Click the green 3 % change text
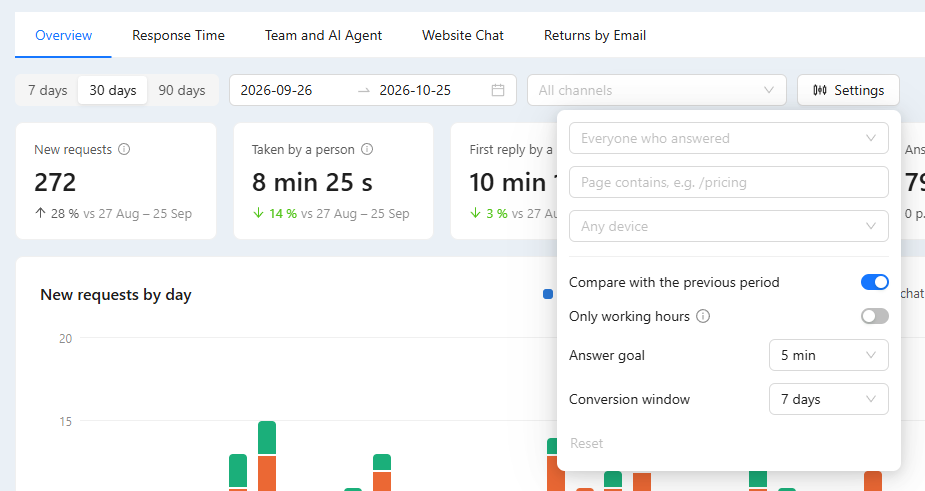The image size is (925, 491). click(497, 214)
